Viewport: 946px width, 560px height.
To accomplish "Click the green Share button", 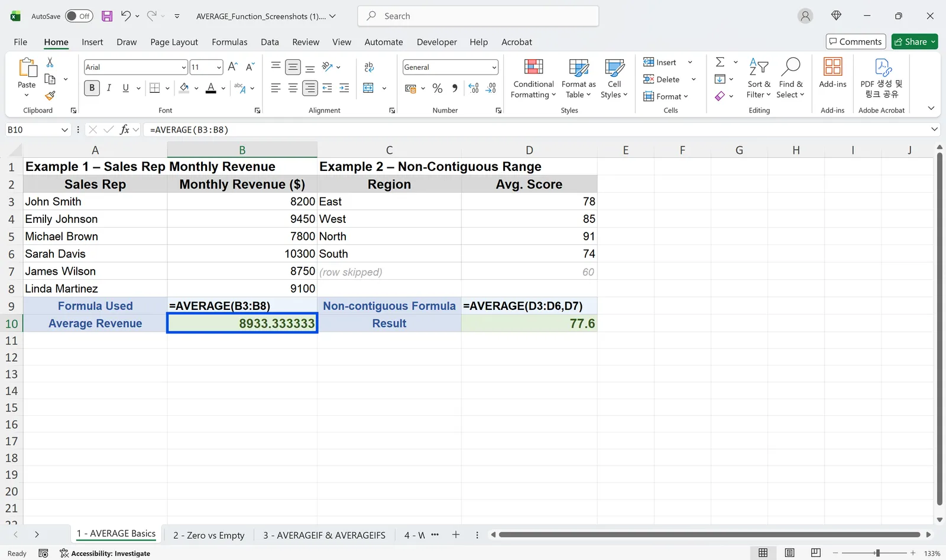I will pos(915,41).
